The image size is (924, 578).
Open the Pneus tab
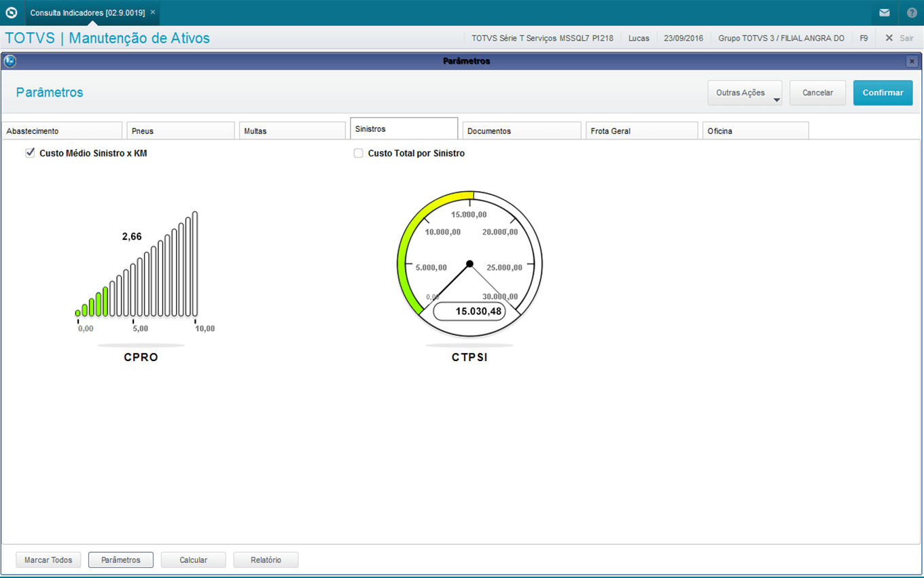pos(180,131)
